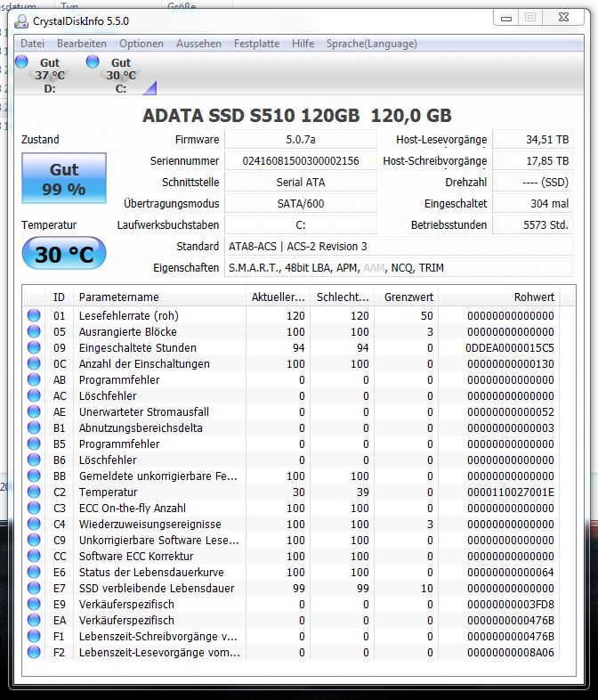This screenshot has height=700, width=598.
Task: Click the Eigenschaften features field
Action: (x=399, y=268)
